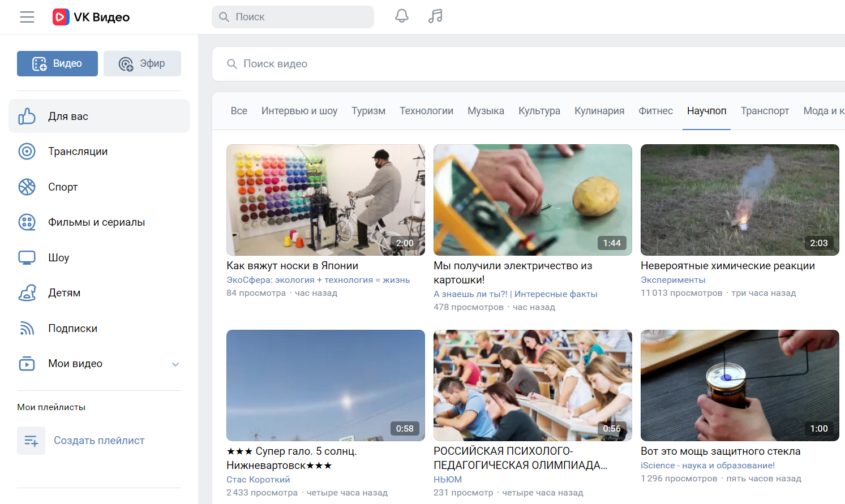
Task: Click the Видео upload button
Action: [57, 63]
